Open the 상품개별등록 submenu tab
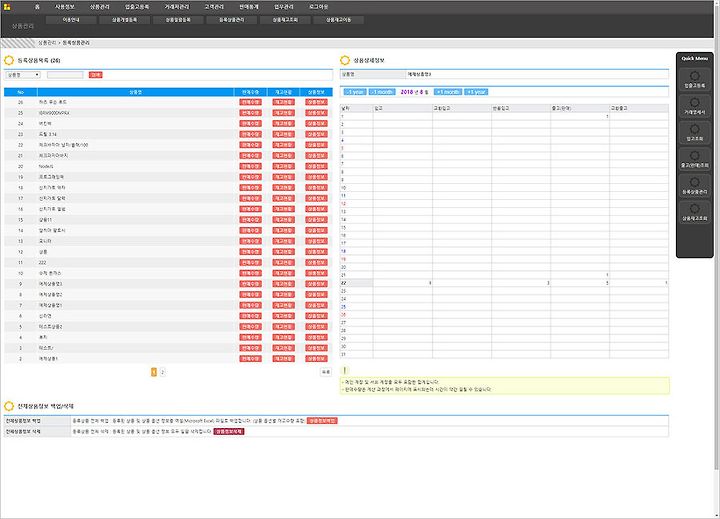The height and width of the screenshot is (519, 720). click(124, 20)
